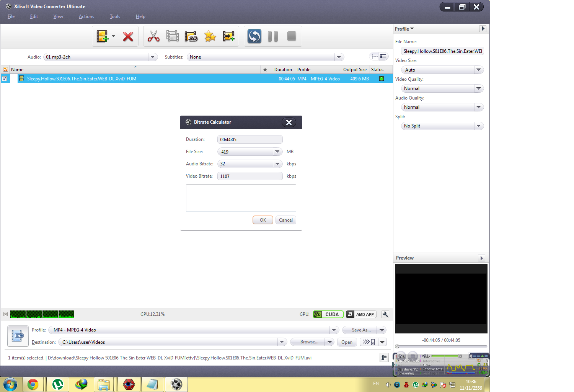Screen dimensions: 574x392
Task: Expand the Audio Bitrate dropdown
Action: pyautogui.click(x=277, y=164)
